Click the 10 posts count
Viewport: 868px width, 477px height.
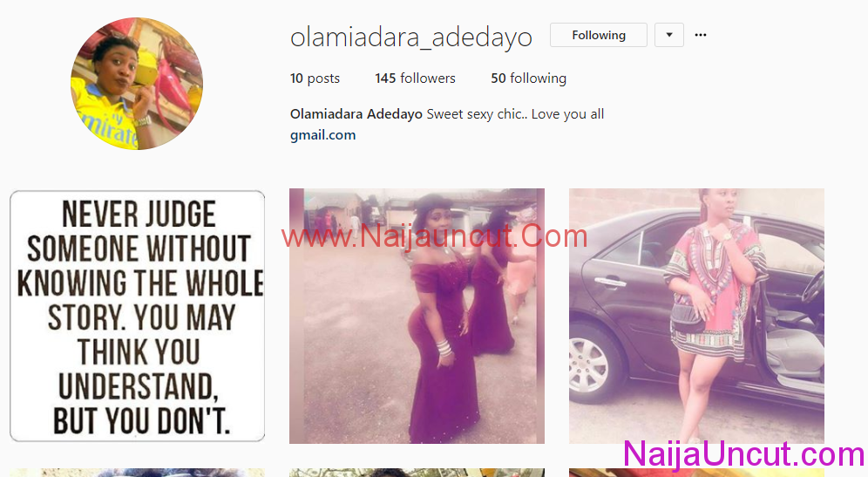[315, 78]
